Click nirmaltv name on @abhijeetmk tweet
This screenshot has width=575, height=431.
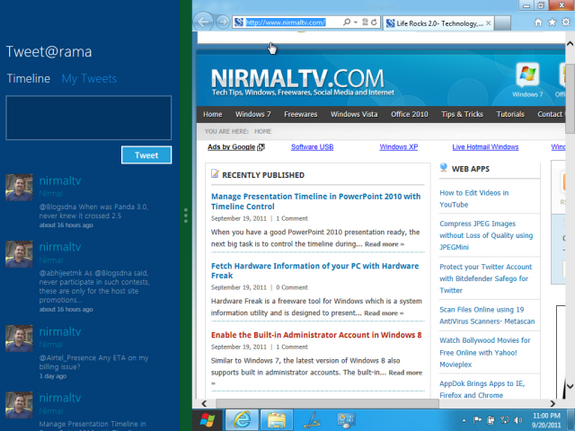point(60,247)
